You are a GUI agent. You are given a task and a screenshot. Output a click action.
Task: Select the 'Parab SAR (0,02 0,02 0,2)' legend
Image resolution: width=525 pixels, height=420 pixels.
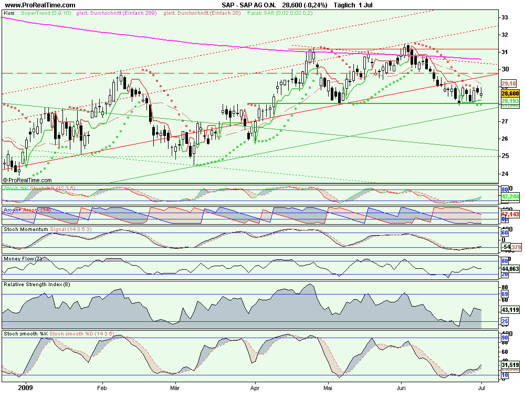(280, 13)
